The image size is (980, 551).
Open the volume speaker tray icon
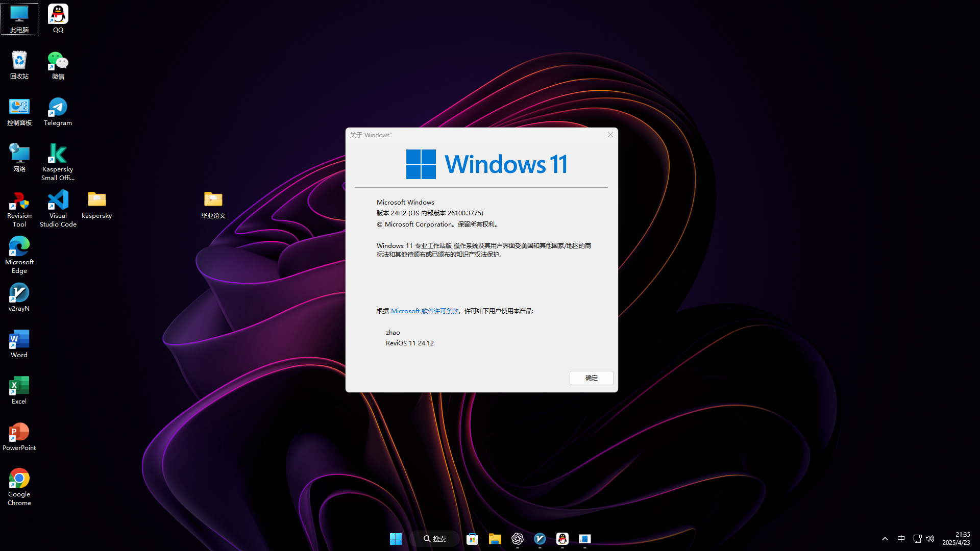click(930, 539)
